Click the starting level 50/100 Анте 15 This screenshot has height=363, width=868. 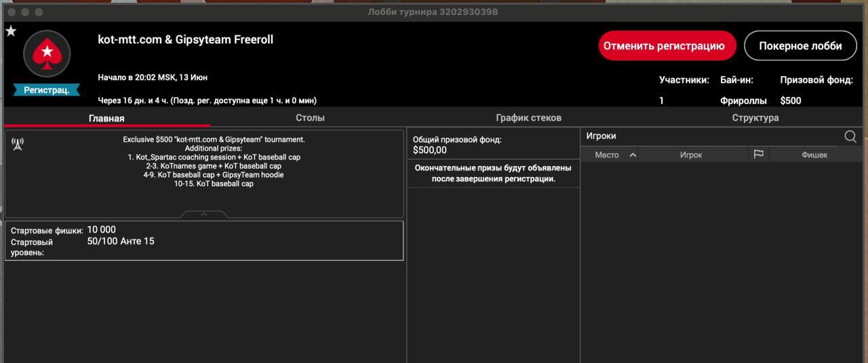(x=121, y=241)
